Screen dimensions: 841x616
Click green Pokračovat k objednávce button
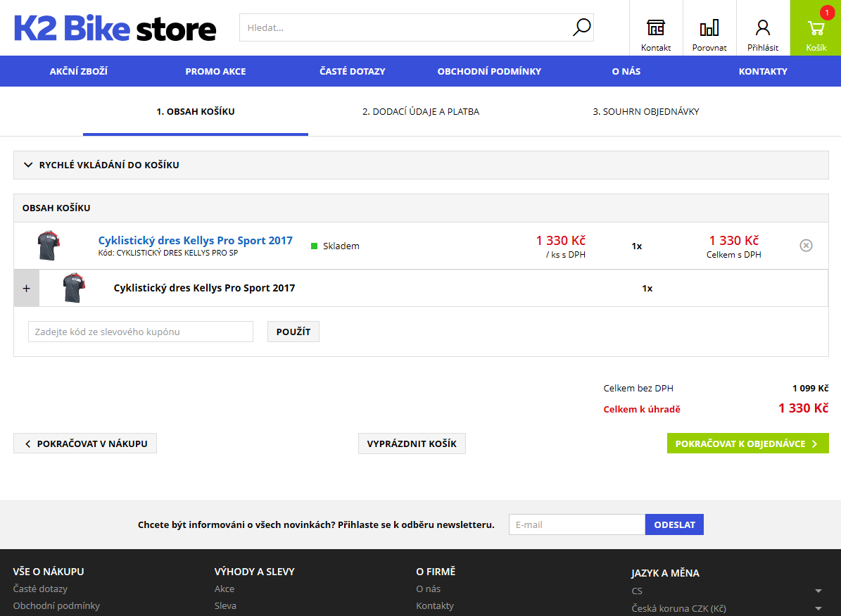(x=747, y=444)
